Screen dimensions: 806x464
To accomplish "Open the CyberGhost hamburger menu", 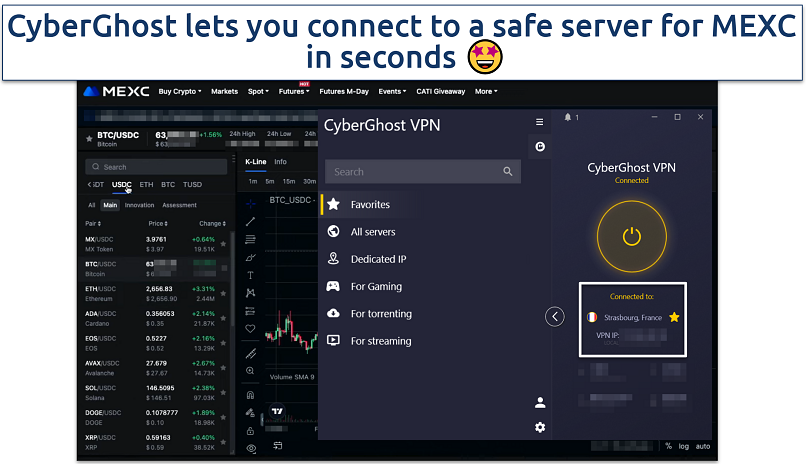I will pos(539,122).
